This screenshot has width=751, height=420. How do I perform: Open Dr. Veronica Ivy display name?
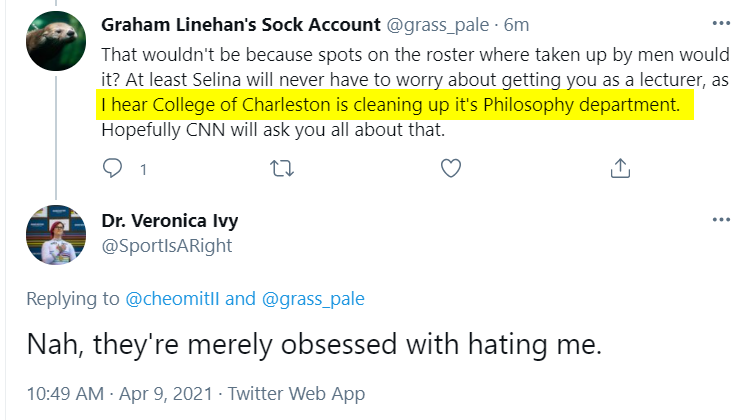pyautogui.click(x=170, y=221)
